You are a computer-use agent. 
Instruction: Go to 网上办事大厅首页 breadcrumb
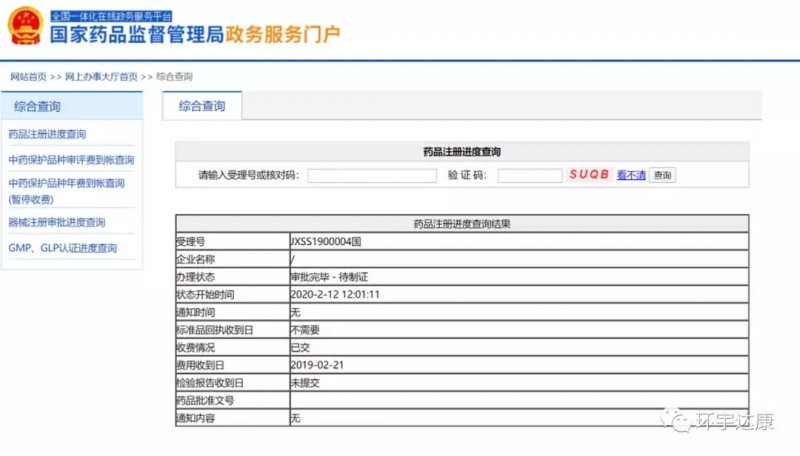pos(101,77)
